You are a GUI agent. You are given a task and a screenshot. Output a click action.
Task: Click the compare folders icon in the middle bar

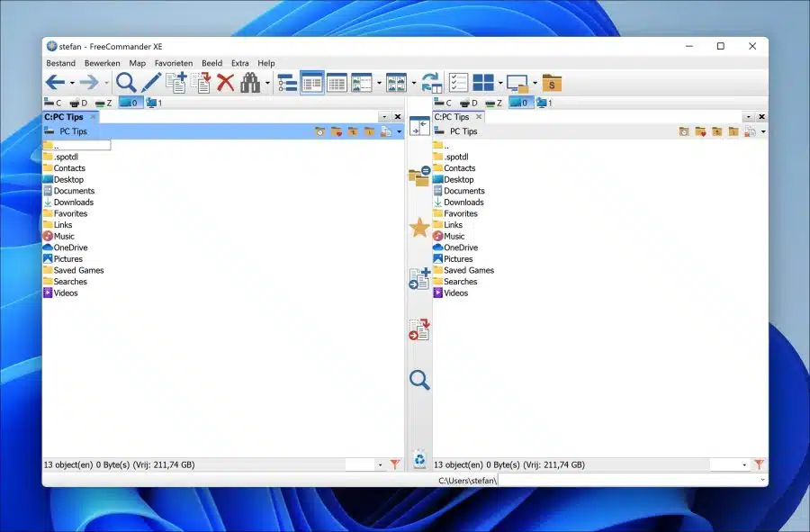[419, 176]
